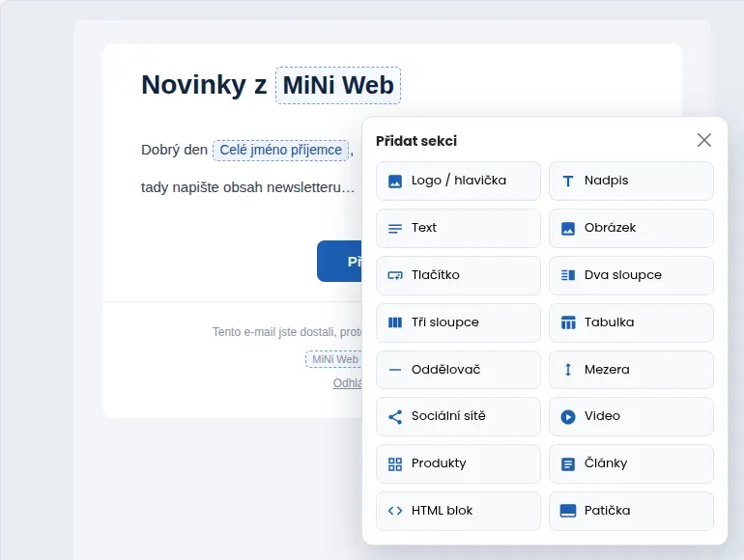744x560 pixels.
Task: Choose the Dva sloupce columns icon
Action: pos(568,275)
